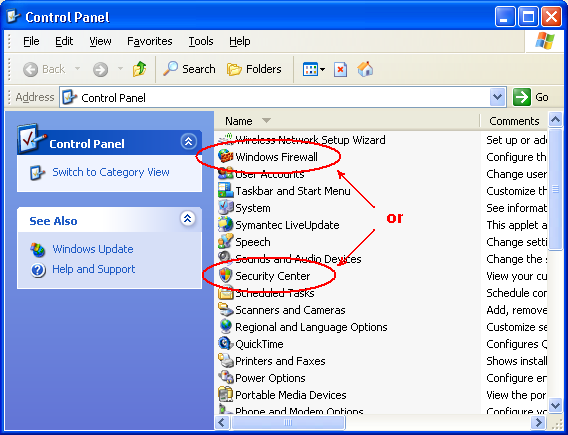
Task: Select the Windows Firewall text label
Action: tap(276, 157)
